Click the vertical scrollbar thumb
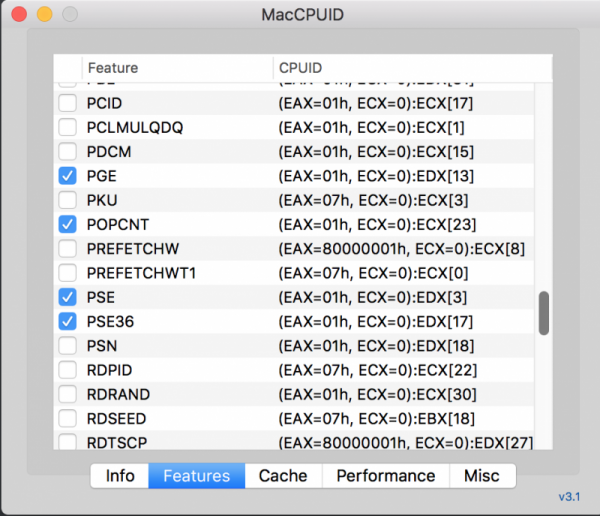 [x=544, y=313]
